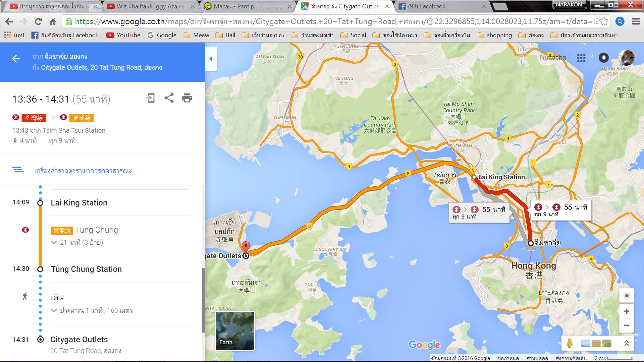Open the map Terms link
644x362 pixels.
[x=508, y=358]
